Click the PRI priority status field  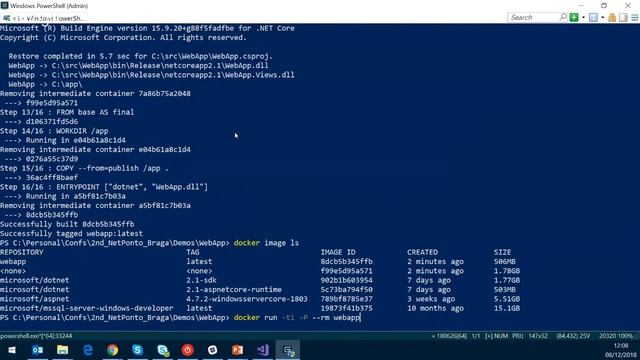pyautogui.click(x=517, y=336)
